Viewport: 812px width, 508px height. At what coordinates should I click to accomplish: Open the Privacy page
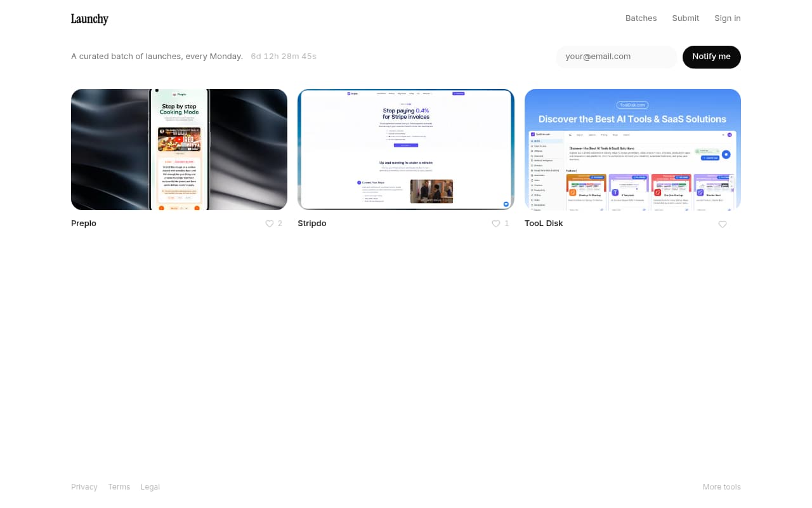coord(84,486)
